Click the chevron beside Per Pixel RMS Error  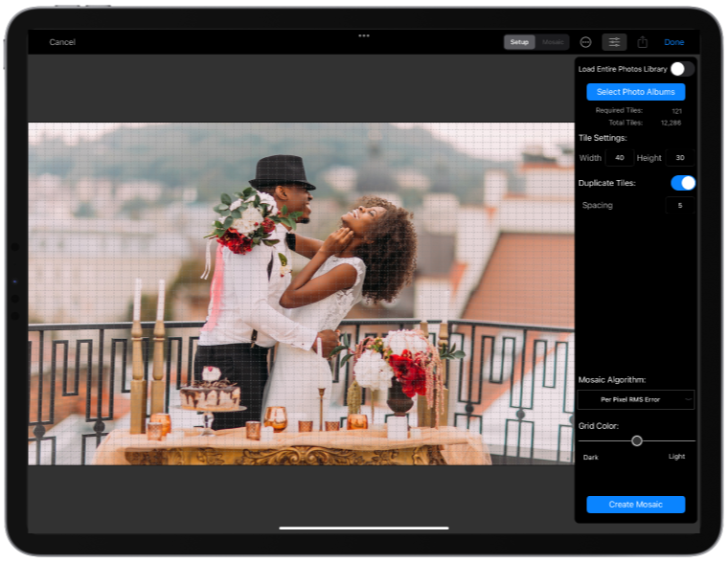pyautogui.click(x=688, y=399)
